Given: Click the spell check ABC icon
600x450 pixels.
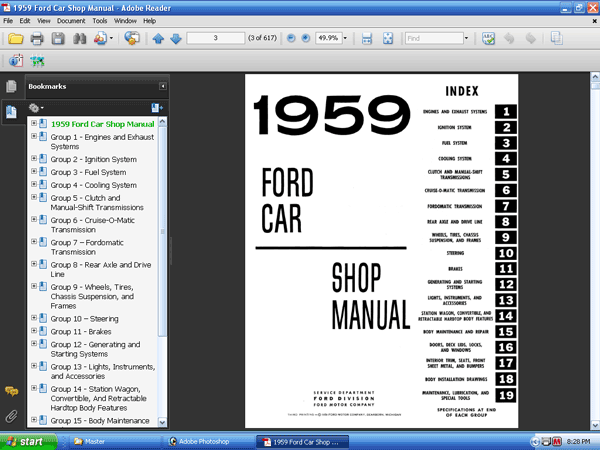Looking at the screenshot, I should pos(488,38).
